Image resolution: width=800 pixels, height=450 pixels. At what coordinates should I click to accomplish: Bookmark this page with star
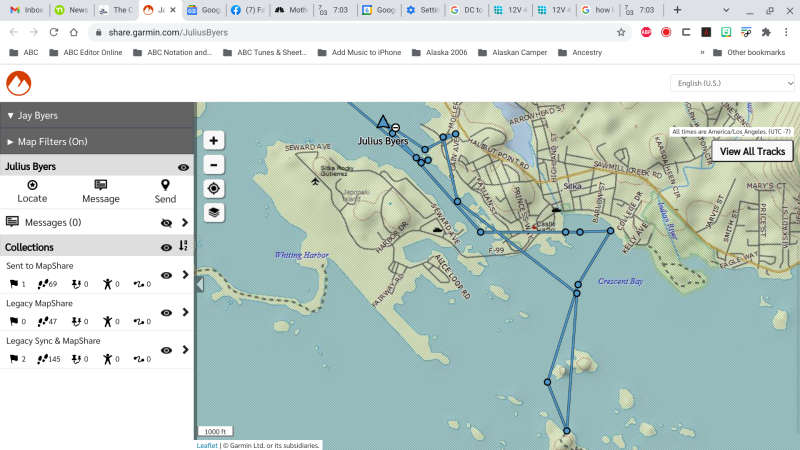[621, 32]
